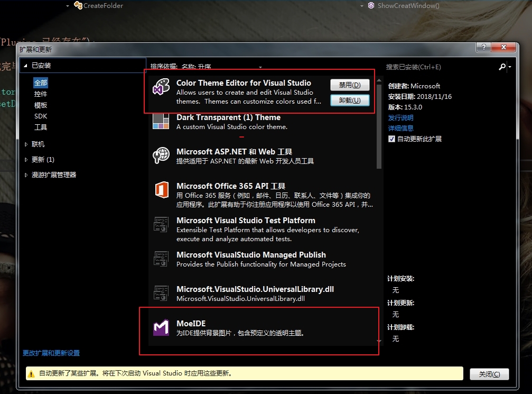Click the Color Theme Editor palette icon

[161, 87]
